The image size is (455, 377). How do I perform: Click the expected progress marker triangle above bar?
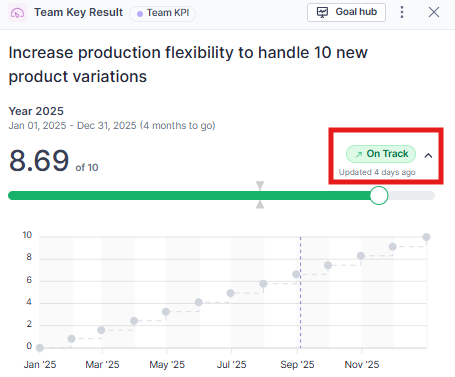(260, 185)
